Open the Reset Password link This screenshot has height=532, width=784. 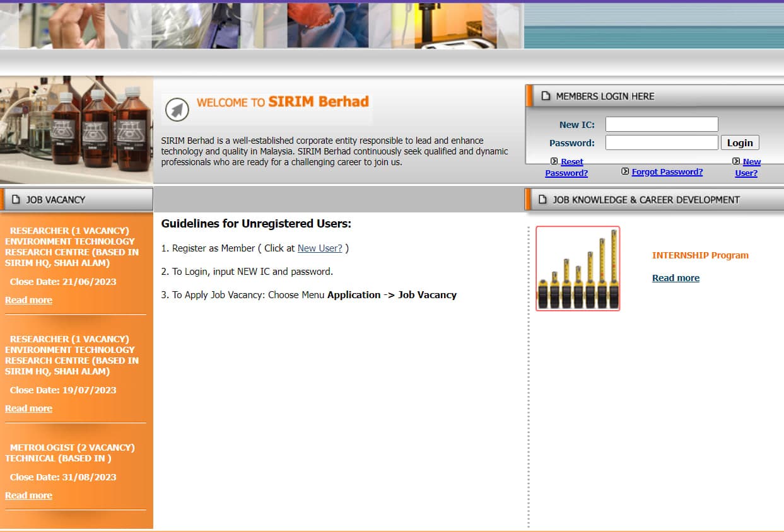point(566,167)
